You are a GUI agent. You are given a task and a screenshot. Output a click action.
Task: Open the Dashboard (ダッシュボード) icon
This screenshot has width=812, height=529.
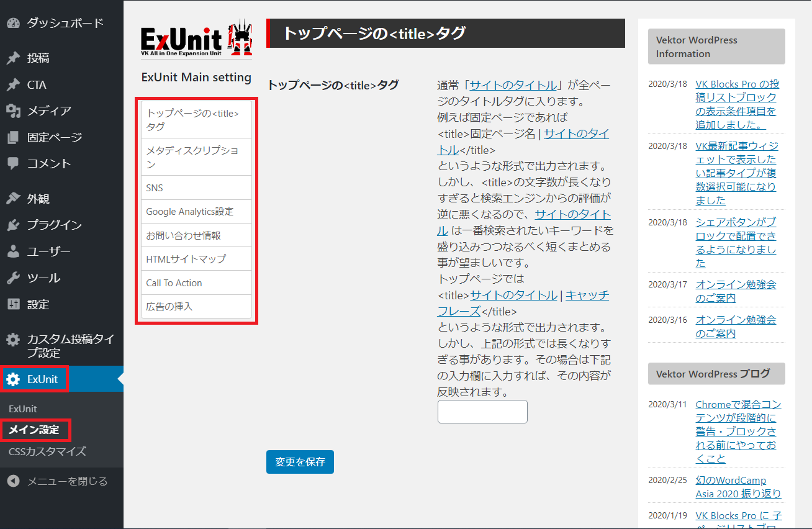coord(14,22)
